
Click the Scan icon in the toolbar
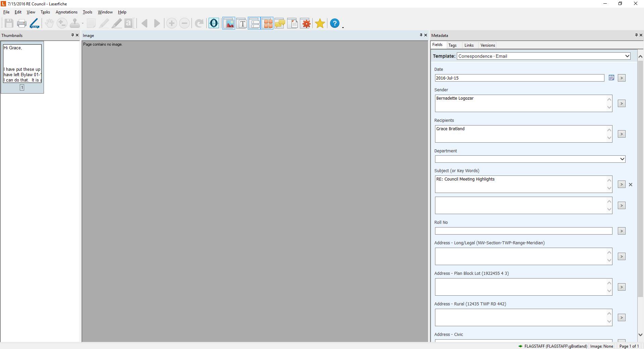tap(34, 23)
